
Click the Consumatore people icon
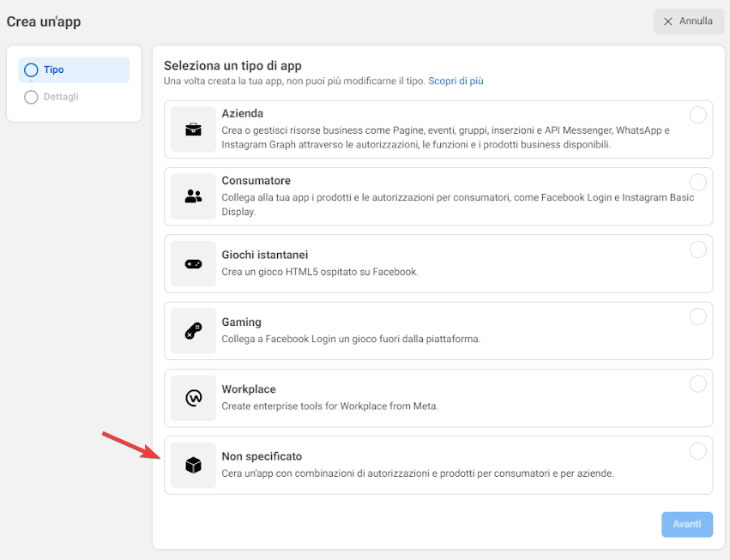[x=193, y=196]
